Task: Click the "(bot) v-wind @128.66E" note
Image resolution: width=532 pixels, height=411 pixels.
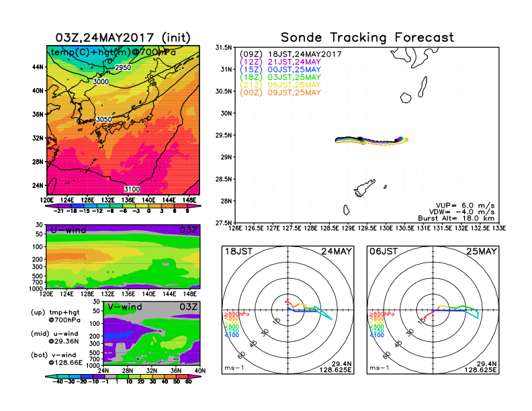Action: (56, 359)
